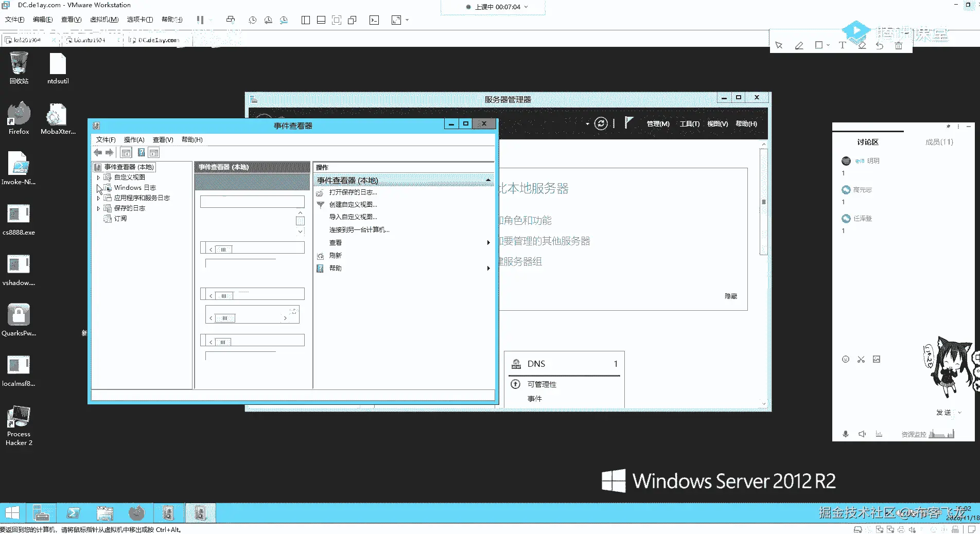Expand the 自定义视图 tree node
Viewport: 980px width, 534px height.
pos(98,177)
